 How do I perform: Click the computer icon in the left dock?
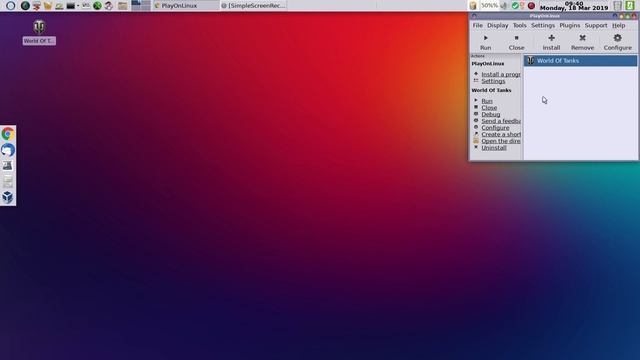coord(8,165)
